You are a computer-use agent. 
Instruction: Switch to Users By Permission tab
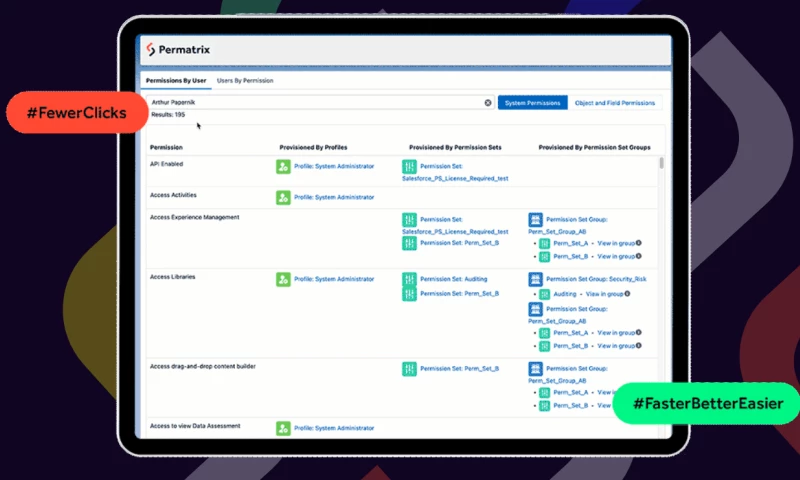pyautogui.click(x=245, y=80)
